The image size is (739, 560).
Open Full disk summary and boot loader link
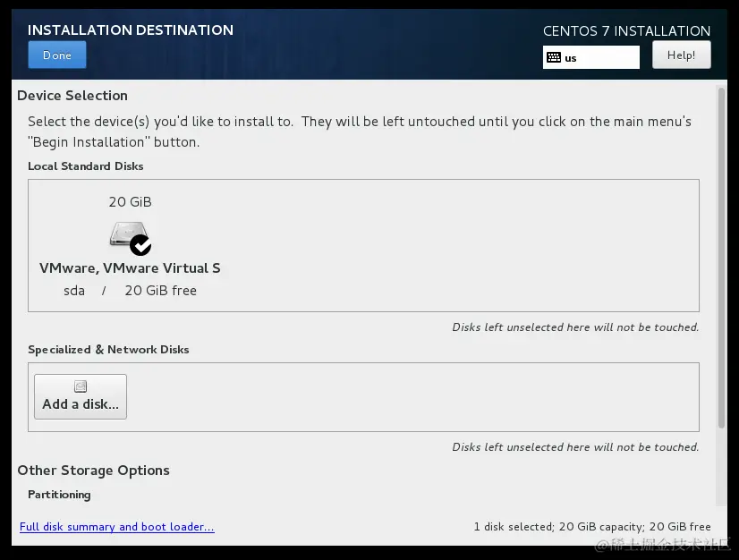117,527
